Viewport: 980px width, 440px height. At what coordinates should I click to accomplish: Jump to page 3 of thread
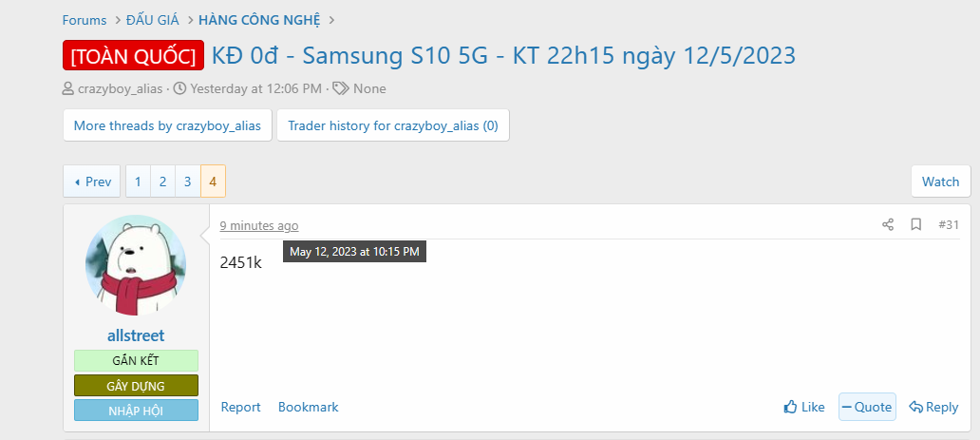tap(188, 182)
